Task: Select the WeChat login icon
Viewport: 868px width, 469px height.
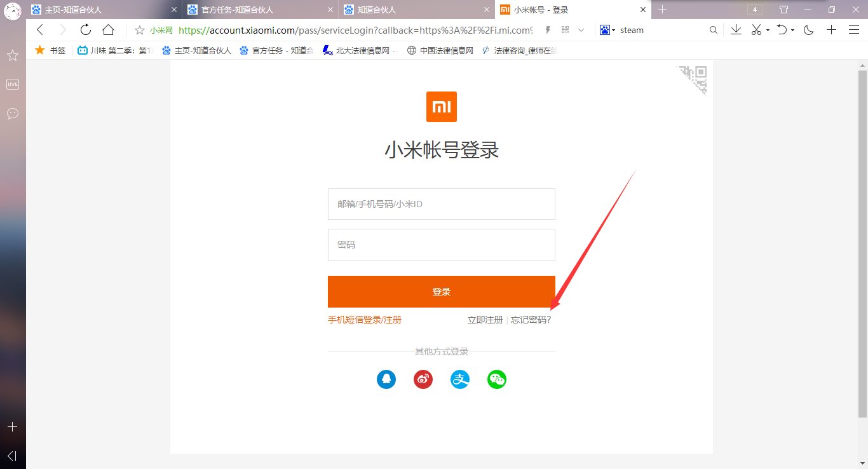Action: 497,379
